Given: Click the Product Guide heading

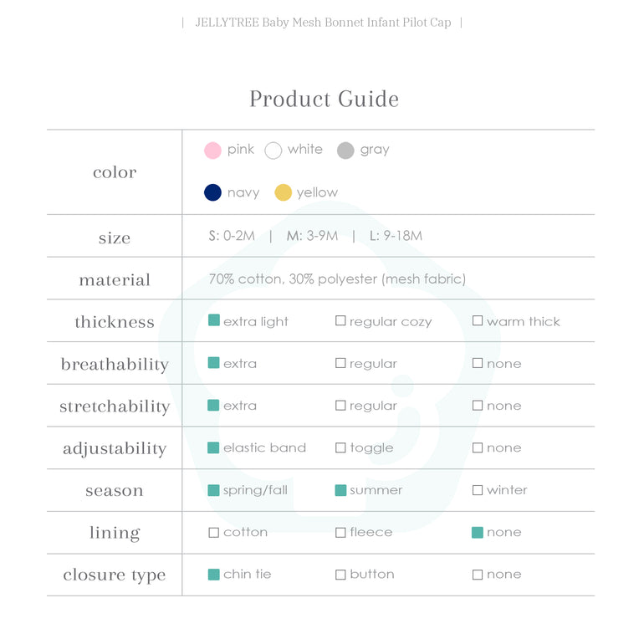Looking at the screenshot, I should [x=324, y=99].
